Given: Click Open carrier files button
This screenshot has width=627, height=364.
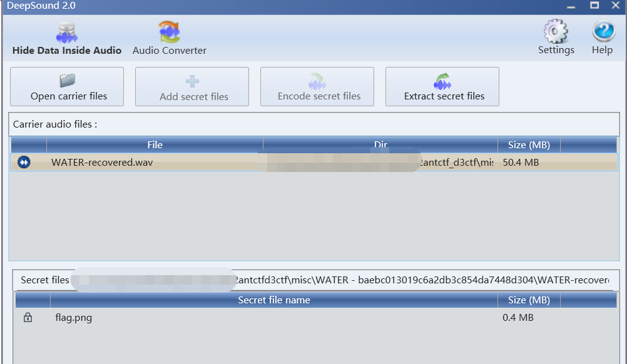Looking at the screenshot, I should tap(67, 87).
